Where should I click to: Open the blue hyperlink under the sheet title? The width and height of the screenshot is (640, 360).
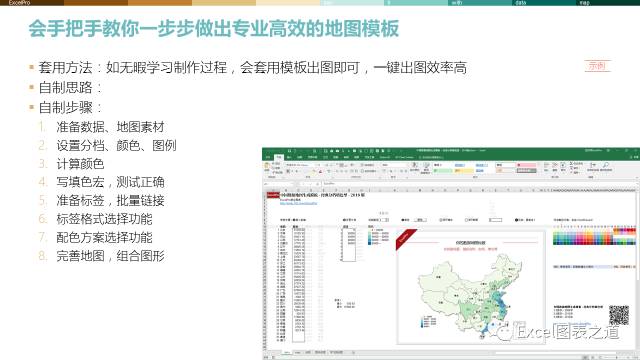[299, 203]
